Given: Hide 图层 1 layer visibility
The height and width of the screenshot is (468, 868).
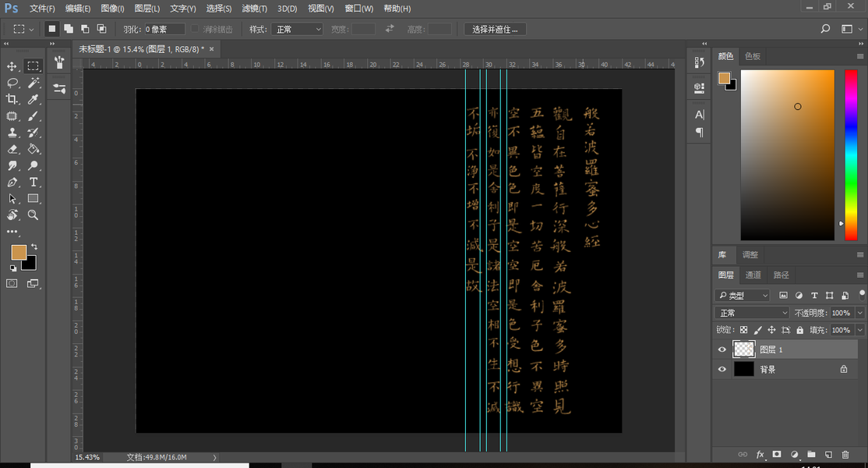Looking at the screenshot, I should click(722, 349).
